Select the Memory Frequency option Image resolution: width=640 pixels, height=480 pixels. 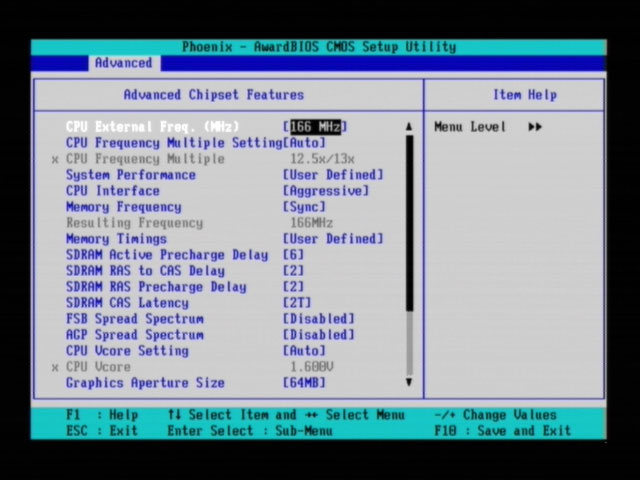pyautogui.click(x=124, y=207)
